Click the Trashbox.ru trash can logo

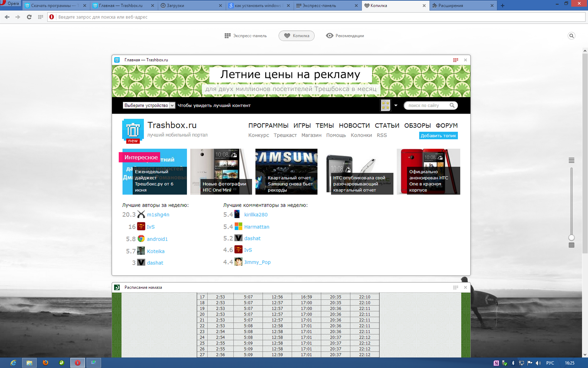point(133,131)
